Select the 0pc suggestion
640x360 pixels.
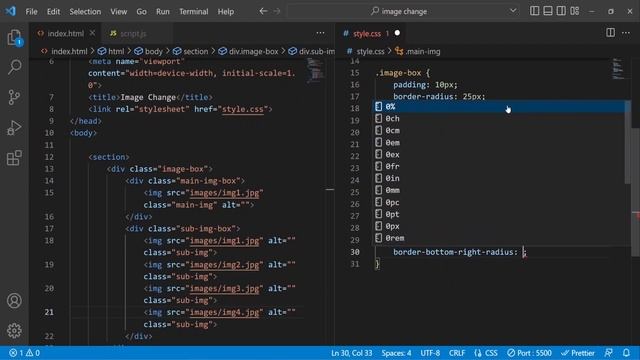500,202
